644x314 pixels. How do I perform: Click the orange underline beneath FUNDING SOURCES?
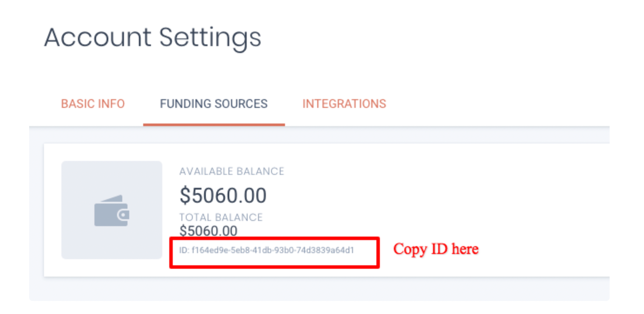coord(214,125)
